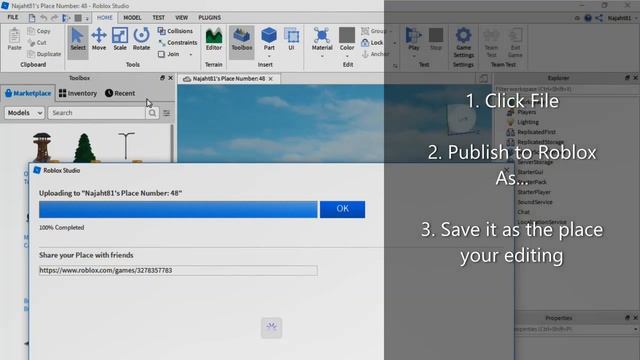Select the Marketplace toolbox tab
Image resolution: width=640 pixels, height=360 pixels.
[28, 93]
